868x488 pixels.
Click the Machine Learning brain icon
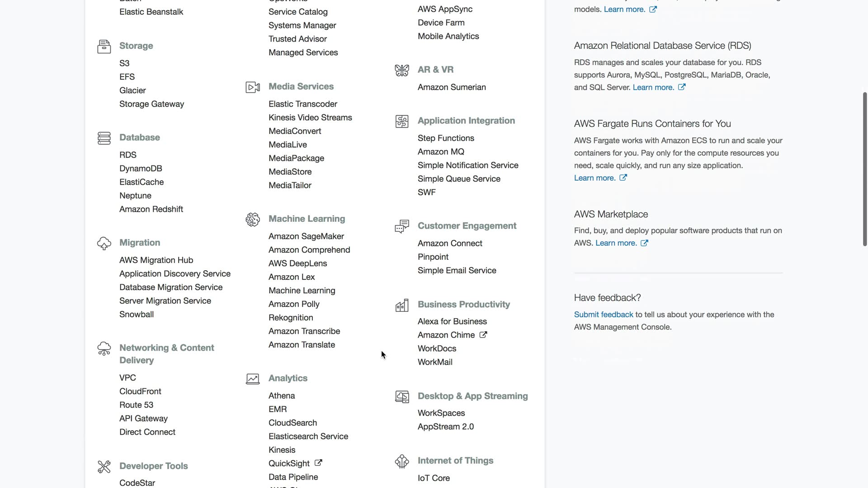[253, 220]
